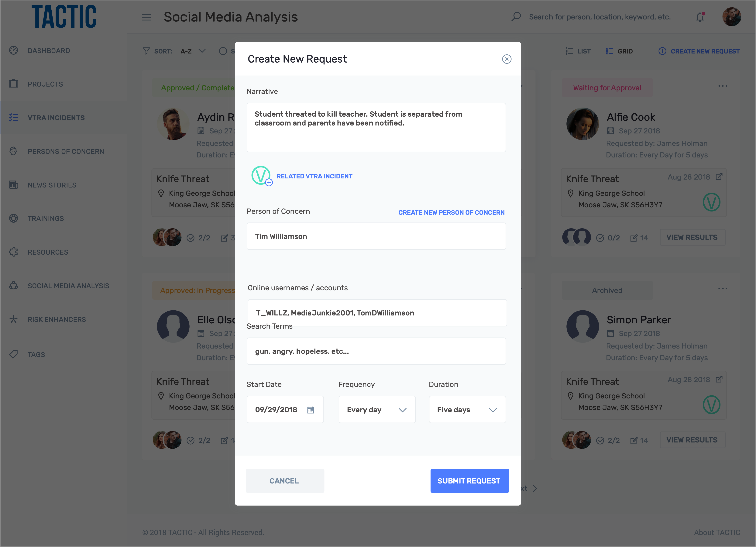Click the Search Terms input field
Viewport: 756px width, 547px height.
pos(376,351)
